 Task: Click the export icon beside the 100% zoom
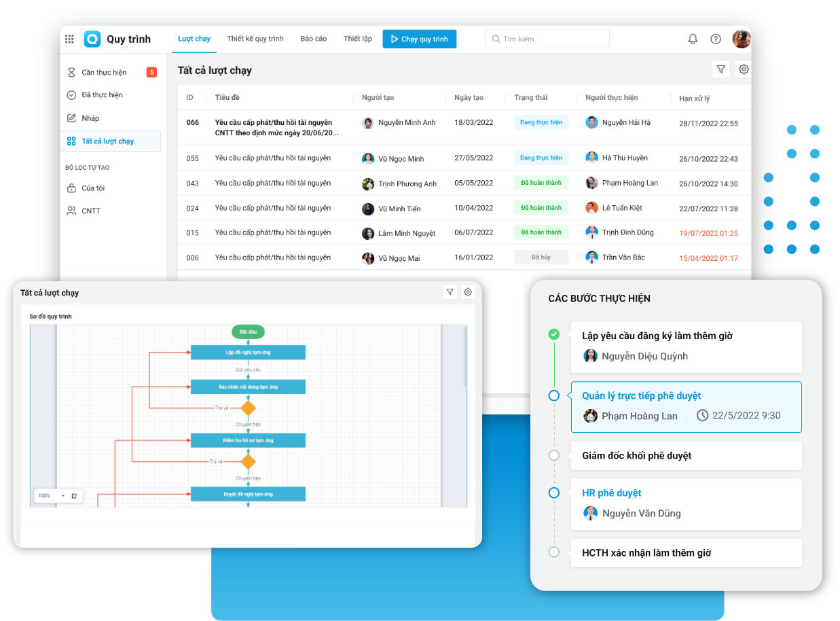point(75,496)
